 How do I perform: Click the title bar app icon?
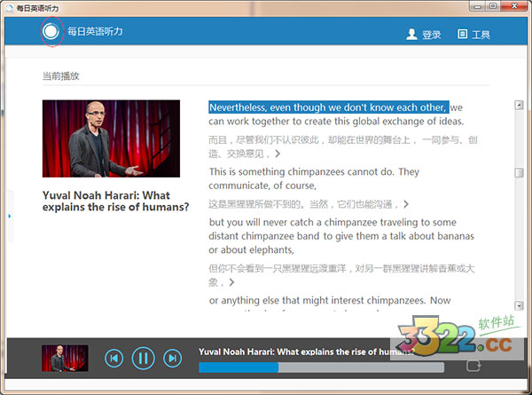tap(10, 8)
